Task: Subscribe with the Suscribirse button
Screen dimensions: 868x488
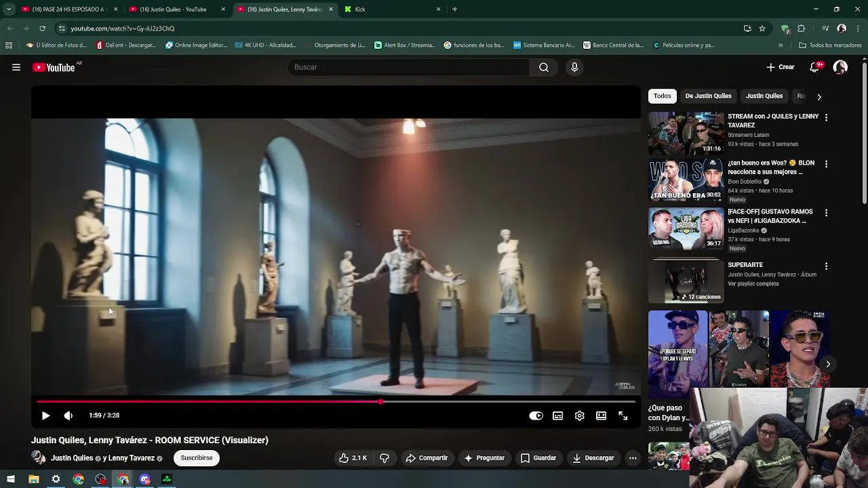Action: pos(197,458)
